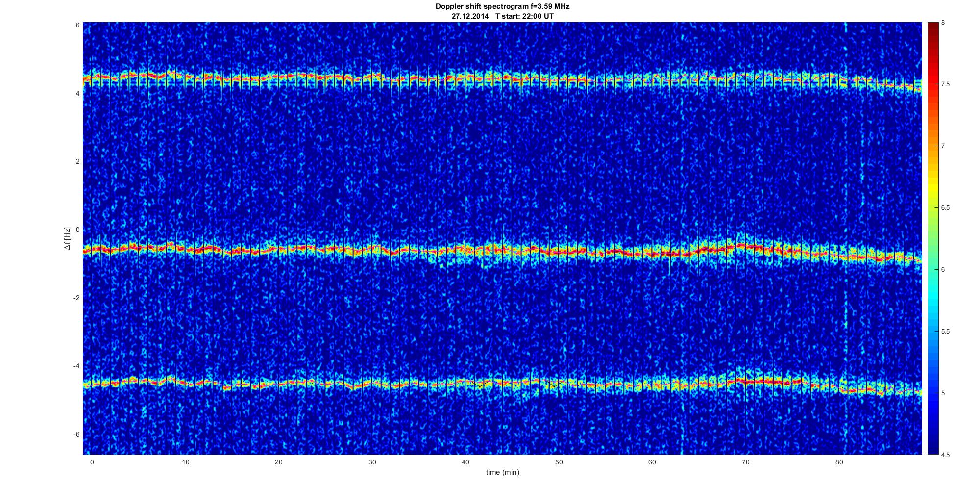This screenshot has height=488, width=980.
Task: Click the colorbar tick label 7.5
Action: pos(945,84)
